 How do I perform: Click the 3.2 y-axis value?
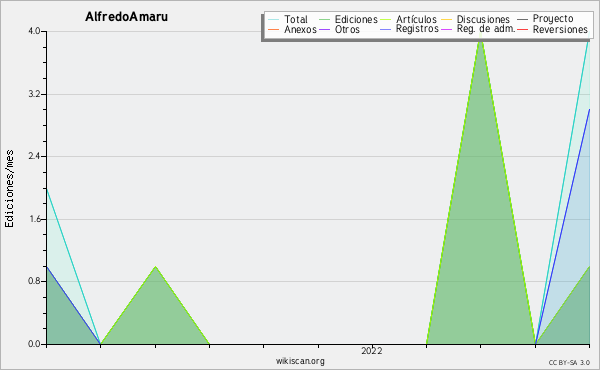point(34,94)
